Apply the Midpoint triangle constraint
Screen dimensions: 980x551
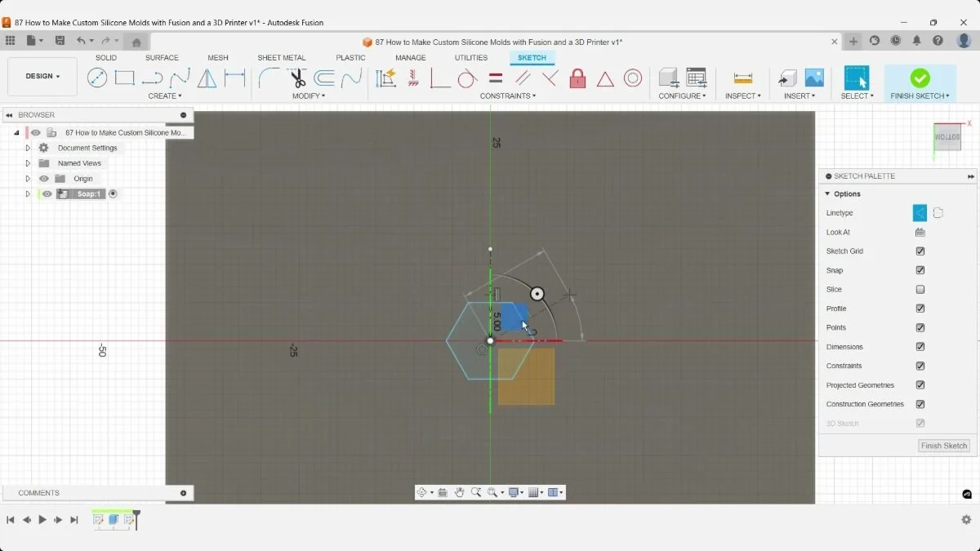coord(605,78)
